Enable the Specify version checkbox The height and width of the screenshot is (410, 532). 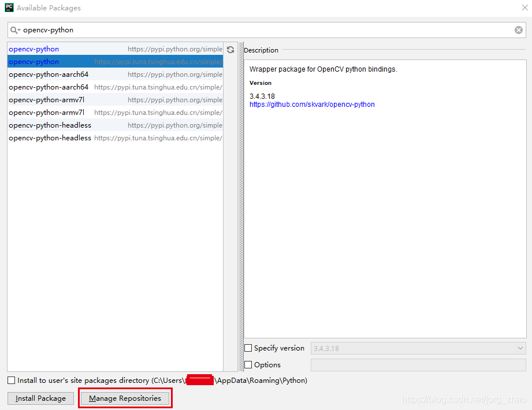[248, 348]
